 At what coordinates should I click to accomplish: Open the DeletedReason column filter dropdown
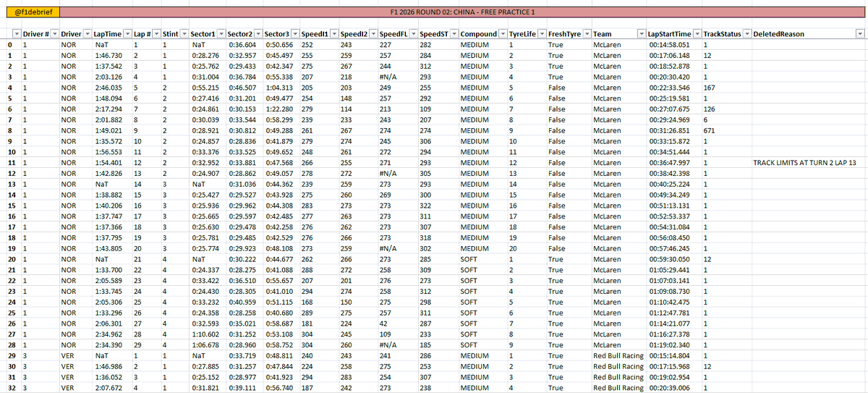[x=859, y=34]
